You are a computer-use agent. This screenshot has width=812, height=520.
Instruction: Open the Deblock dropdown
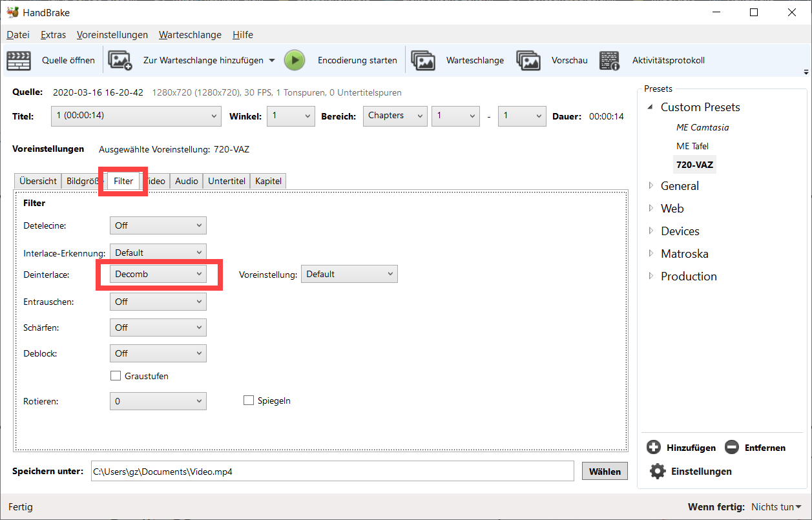click(x=158, y=353)
